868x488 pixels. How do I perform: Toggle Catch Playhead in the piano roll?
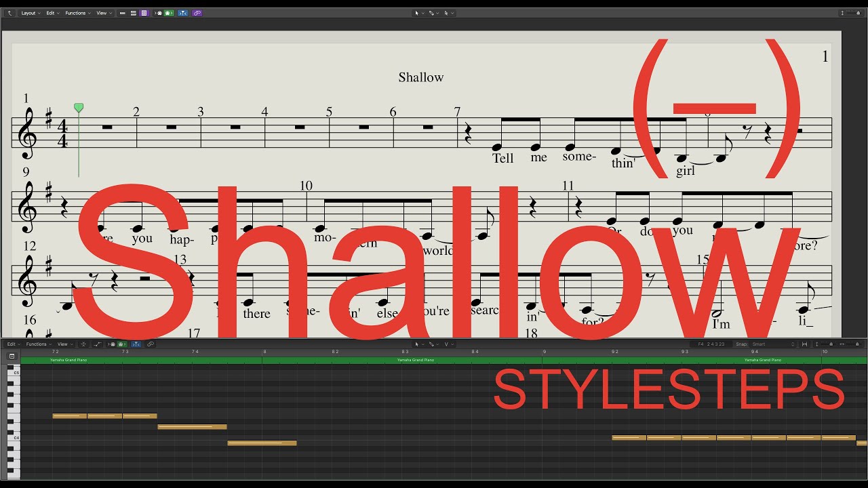136,344
